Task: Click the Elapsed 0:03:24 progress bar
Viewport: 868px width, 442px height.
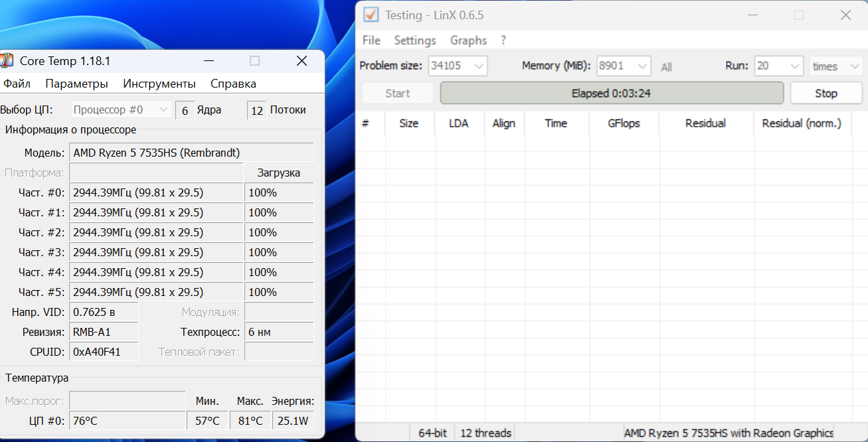Action: click(x=612, y=94)
